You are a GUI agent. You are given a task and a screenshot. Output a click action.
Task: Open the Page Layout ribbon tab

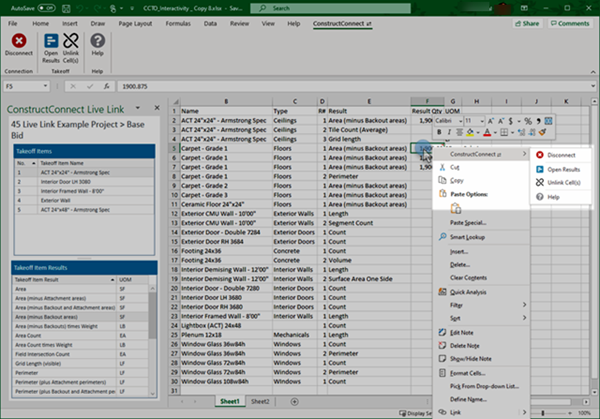pos(135,24)
